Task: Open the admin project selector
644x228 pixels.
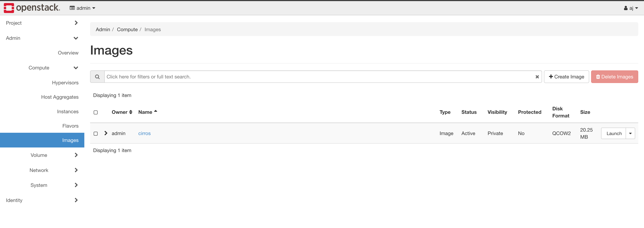Action: 82,8
